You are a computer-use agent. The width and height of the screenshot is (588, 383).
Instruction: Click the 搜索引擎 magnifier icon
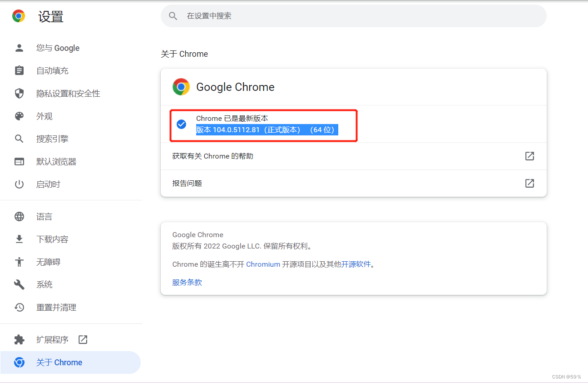pos(19,139)
